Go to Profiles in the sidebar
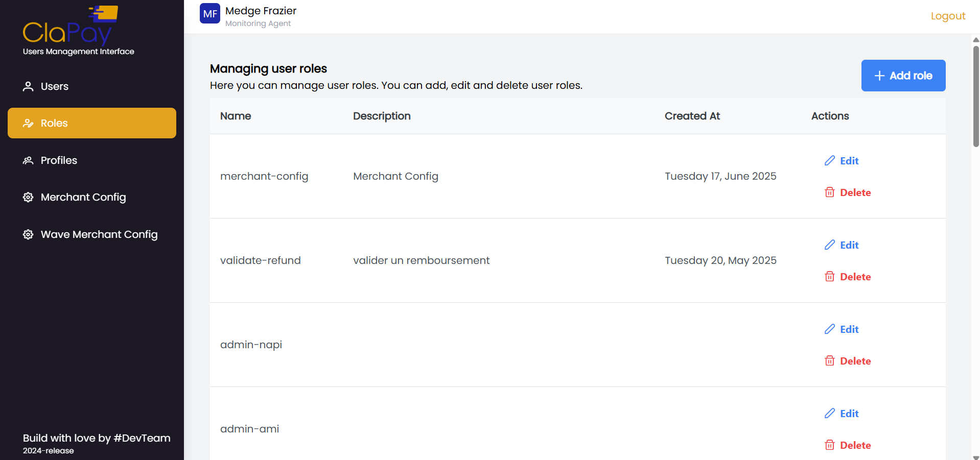This screenshot has height=460, width=980. [x=59, y=160]
